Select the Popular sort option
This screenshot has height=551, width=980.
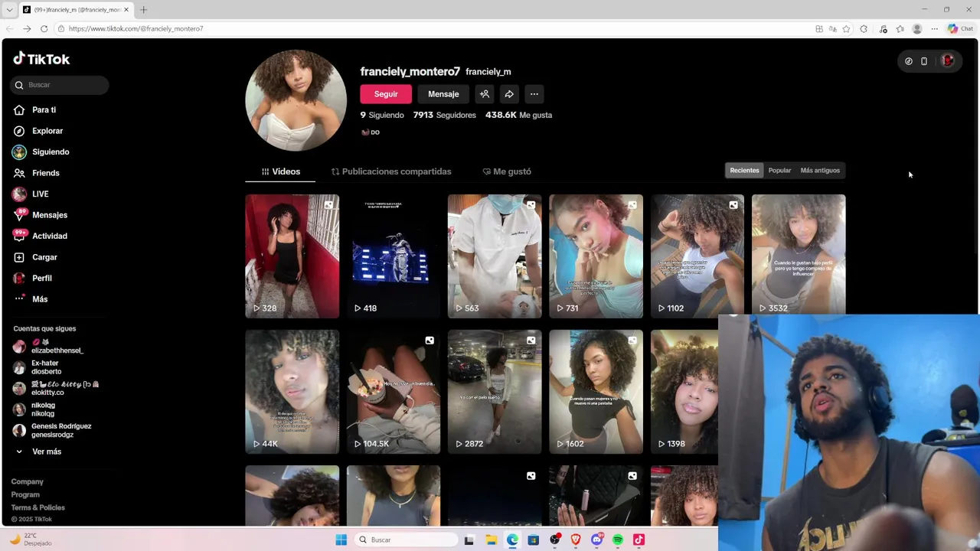point(779,171)
